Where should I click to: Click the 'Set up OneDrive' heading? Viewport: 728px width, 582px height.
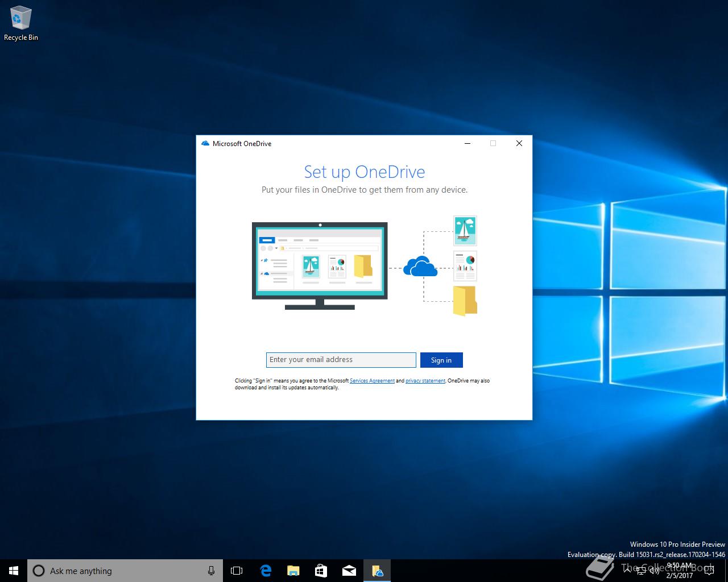click(x=365, y=172)
